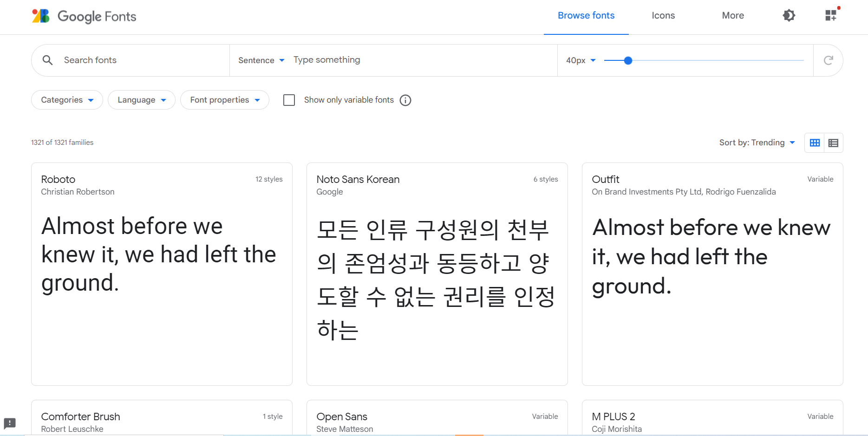Click the Google Fonts logo

tap(84, 16)
